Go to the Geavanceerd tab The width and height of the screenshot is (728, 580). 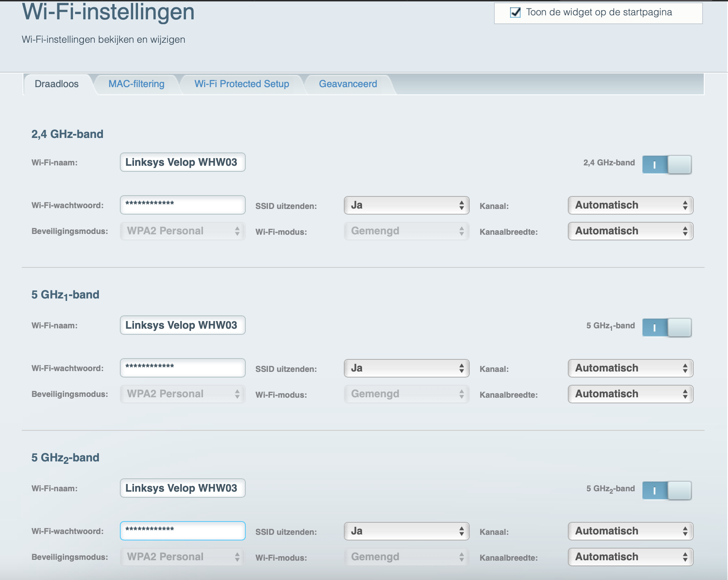coord(348,84)
